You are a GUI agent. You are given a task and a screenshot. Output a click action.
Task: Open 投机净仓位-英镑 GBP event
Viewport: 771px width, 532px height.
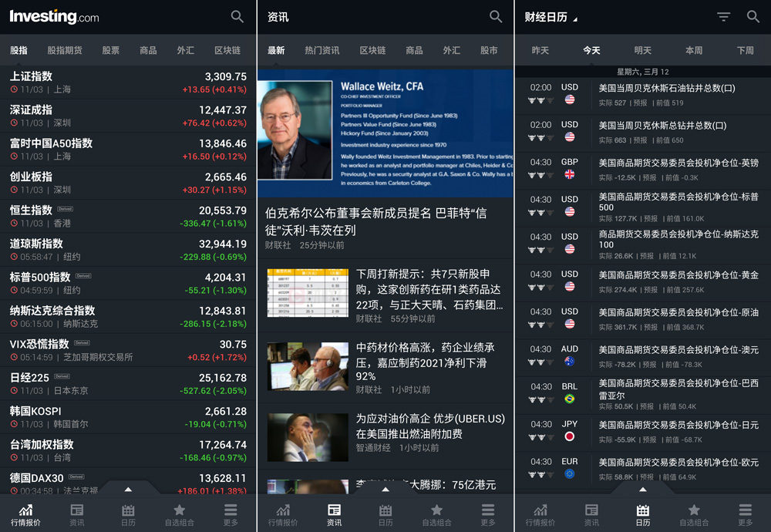tap(643, 169)
